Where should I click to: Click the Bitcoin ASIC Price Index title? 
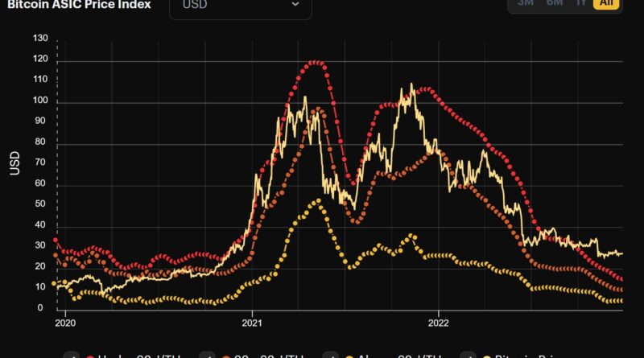pos(79,4)
